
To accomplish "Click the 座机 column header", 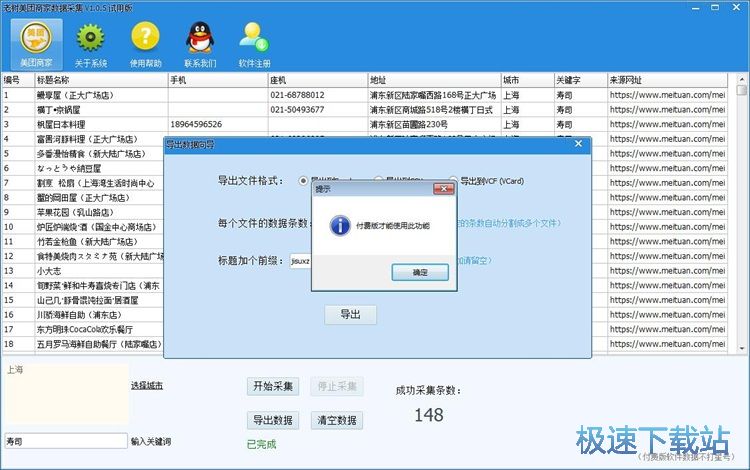I will click(318, 80).
